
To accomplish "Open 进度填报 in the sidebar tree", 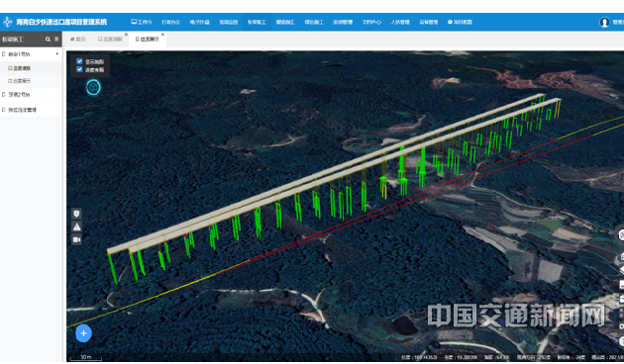I will tap(20, 68).
